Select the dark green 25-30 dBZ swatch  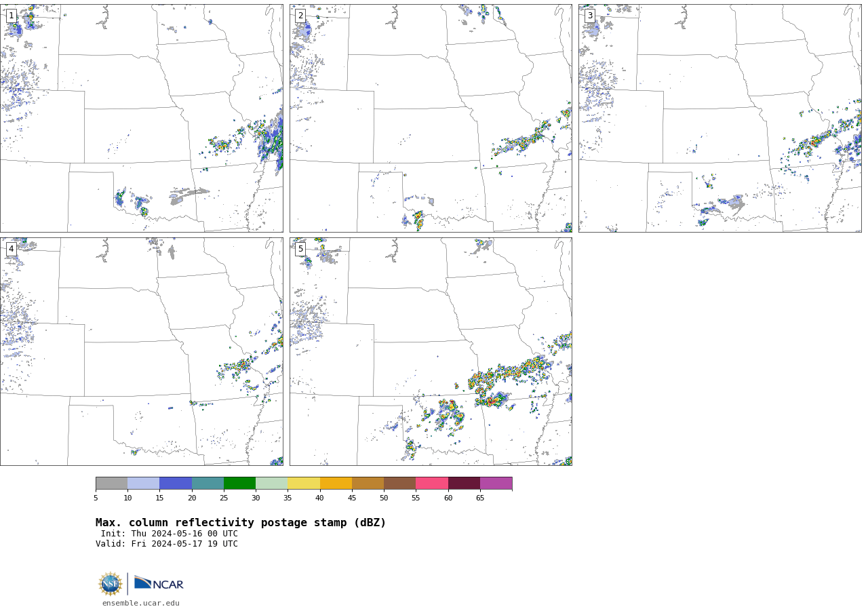[x=239, y=484]
